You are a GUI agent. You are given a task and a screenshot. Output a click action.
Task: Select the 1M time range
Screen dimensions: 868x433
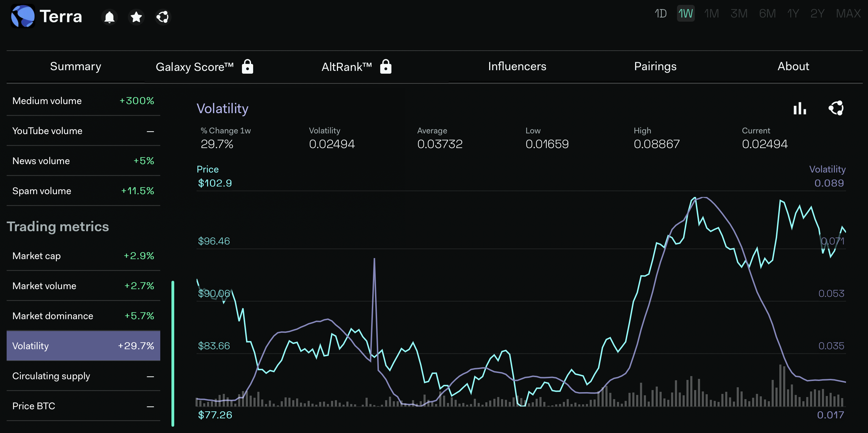click(x=711, y=14)
